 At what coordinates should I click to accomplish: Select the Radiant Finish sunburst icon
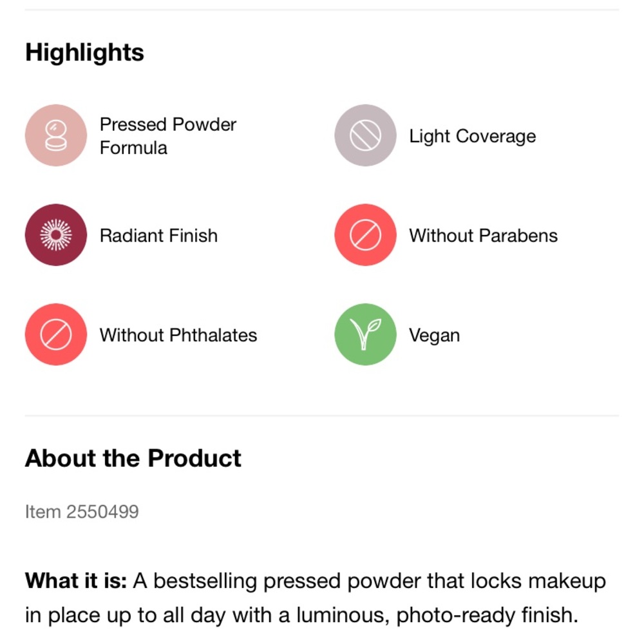point(56,235)
